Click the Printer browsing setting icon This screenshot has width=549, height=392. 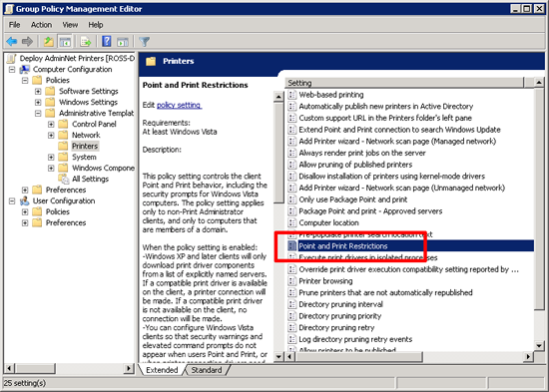(291, 281)
